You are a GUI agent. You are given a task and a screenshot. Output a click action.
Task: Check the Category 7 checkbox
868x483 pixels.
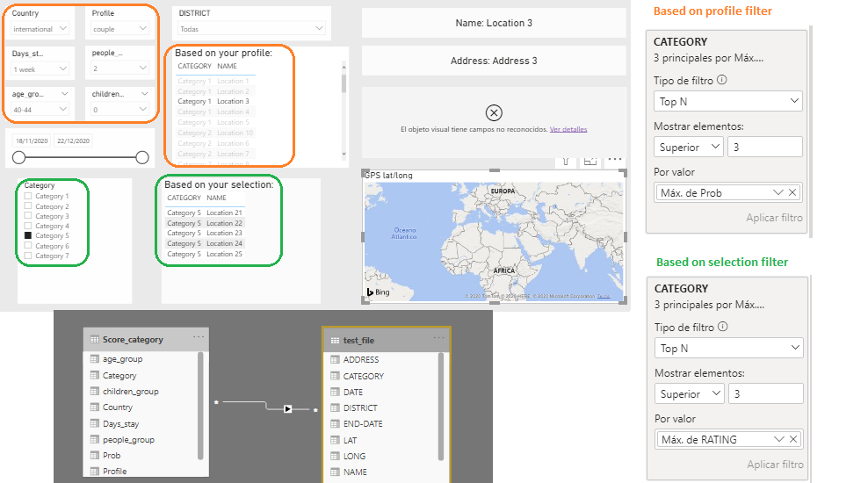28,255
